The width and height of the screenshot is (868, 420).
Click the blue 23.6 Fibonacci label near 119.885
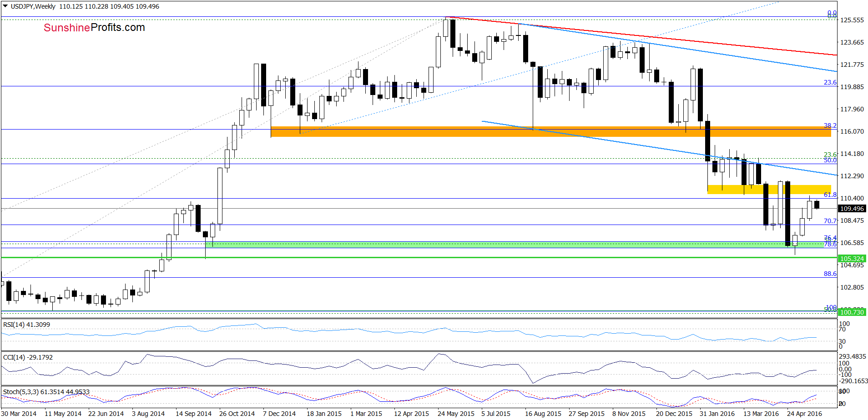[x=830, y=82]
